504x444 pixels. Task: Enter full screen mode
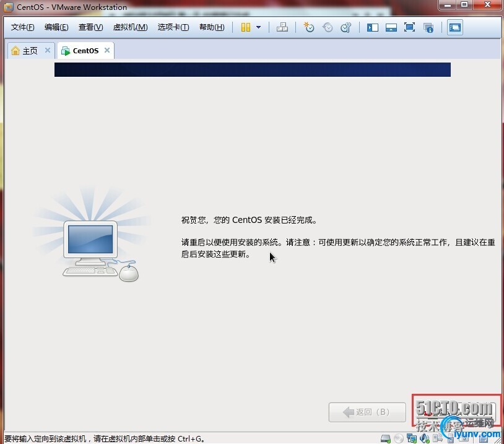coord(409,27)
